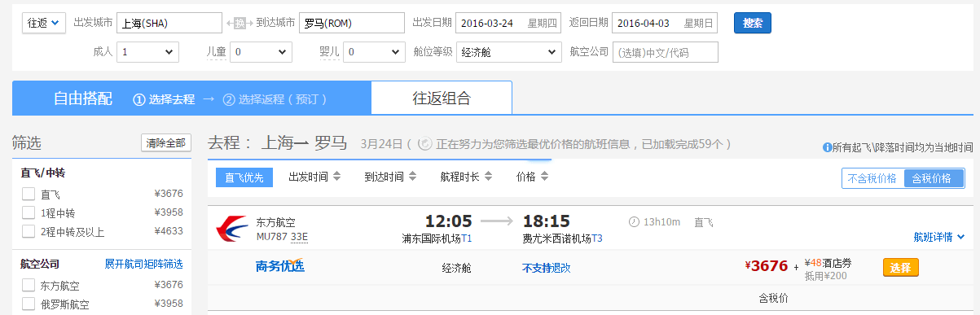Click the 商务优选 fare label
This screenshot has width=980, height=315.
click(279, 266)
